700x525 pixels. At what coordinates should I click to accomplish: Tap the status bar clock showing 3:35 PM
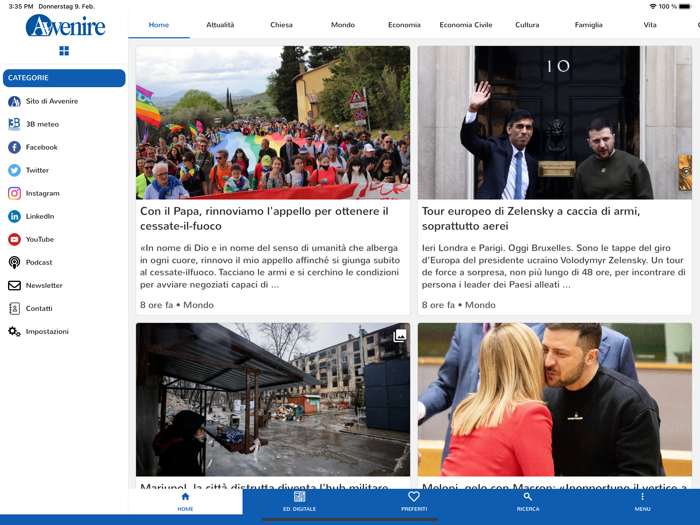click(21, 6)
